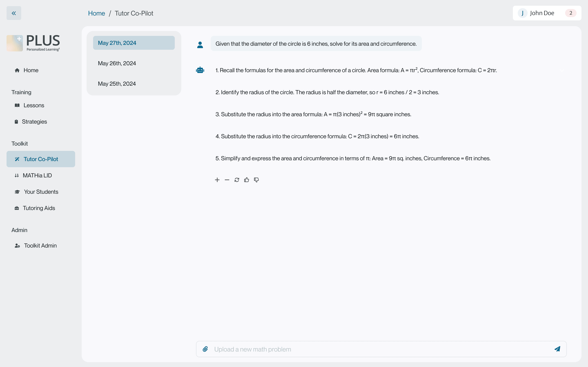Collapse the sidebar with double-chevron button
This screenshot has height=367, width=588.
(x=14, y=13)
